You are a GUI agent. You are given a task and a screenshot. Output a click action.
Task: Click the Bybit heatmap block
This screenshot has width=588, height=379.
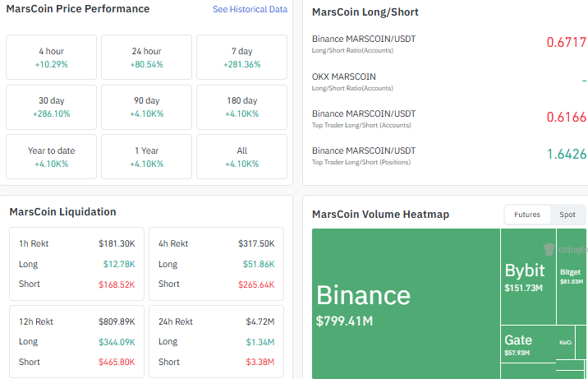[528, 276]
